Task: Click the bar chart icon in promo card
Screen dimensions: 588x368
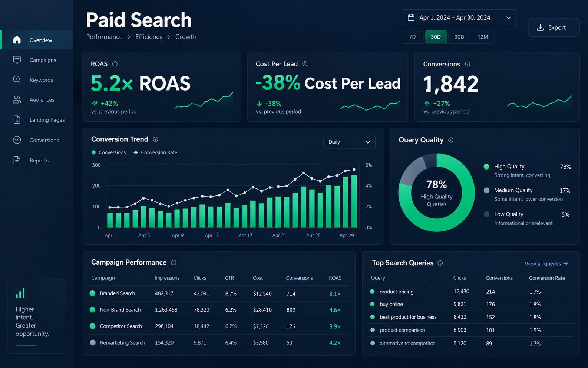Action: pyautogui.click(x=20, y=293)
